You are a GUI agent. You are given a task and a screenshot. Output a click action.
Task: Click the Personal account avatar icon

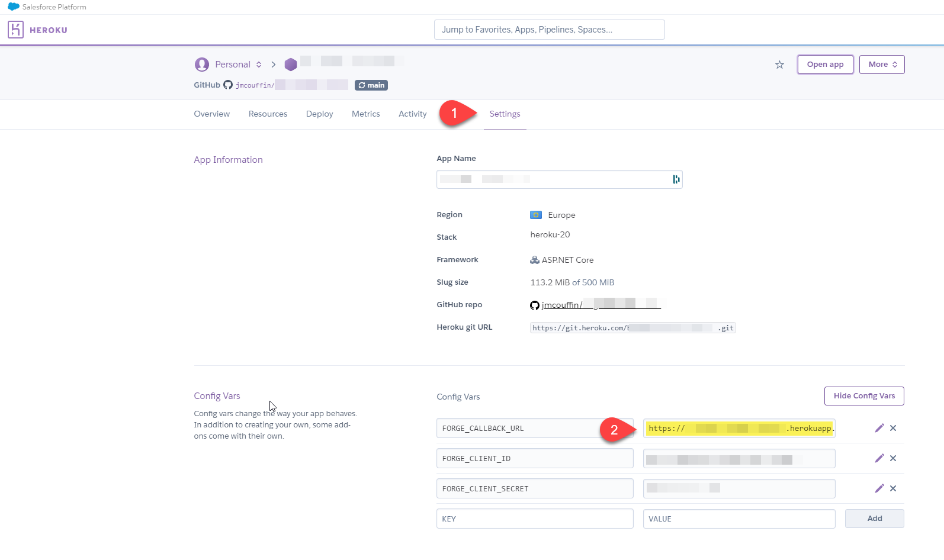(x=202, y=64)
